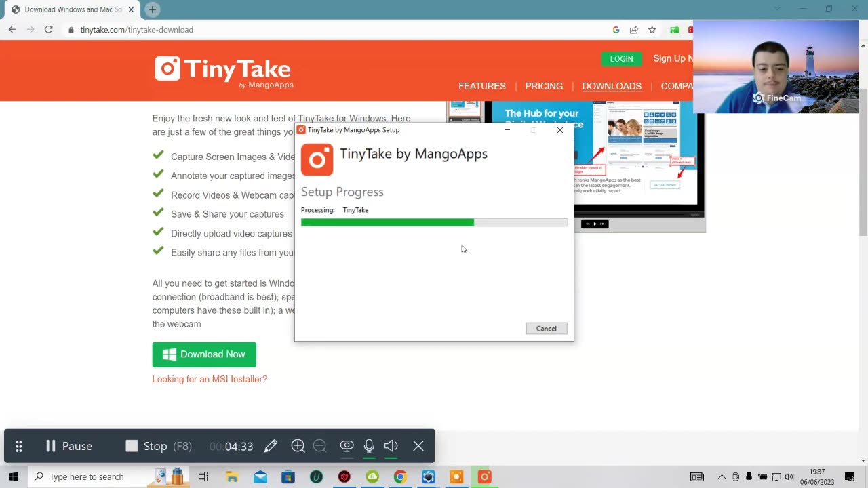Click the TinyTake by MangoApps site logo
This screenshot has height=488, width=868.
click(x=224, y=72)
